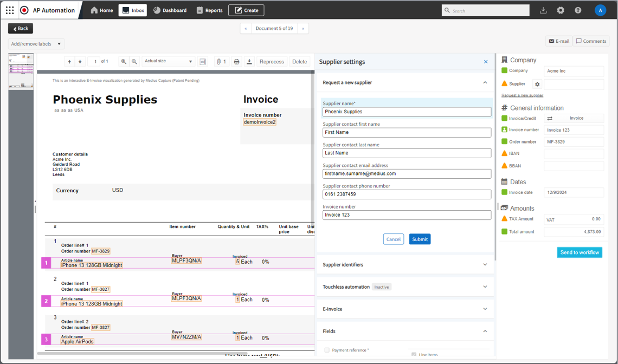Toggle the Line items checkbox
The height and width of the screenshot is (364, 618).
point(414,355)
